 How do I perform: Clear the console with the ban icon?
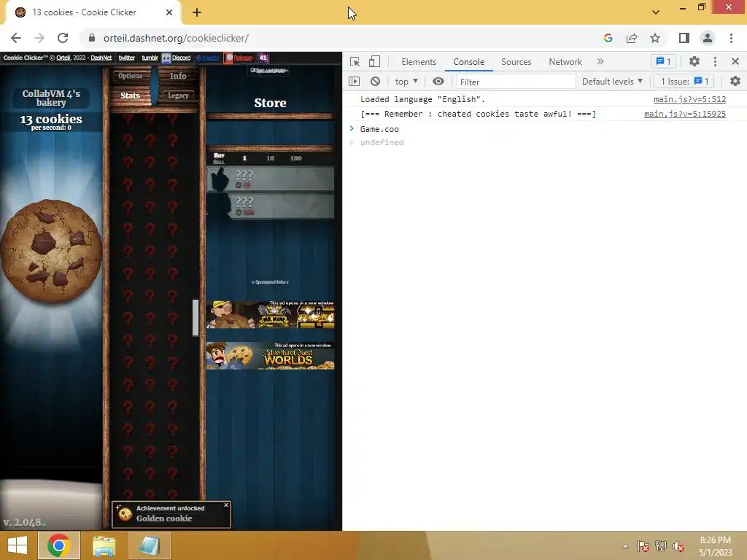coord(376,82)
